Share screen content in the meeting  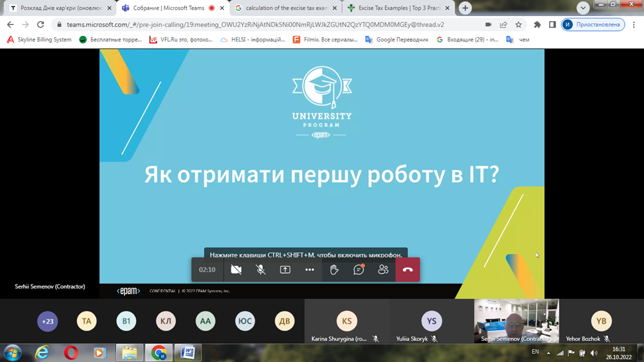point(285,270)
